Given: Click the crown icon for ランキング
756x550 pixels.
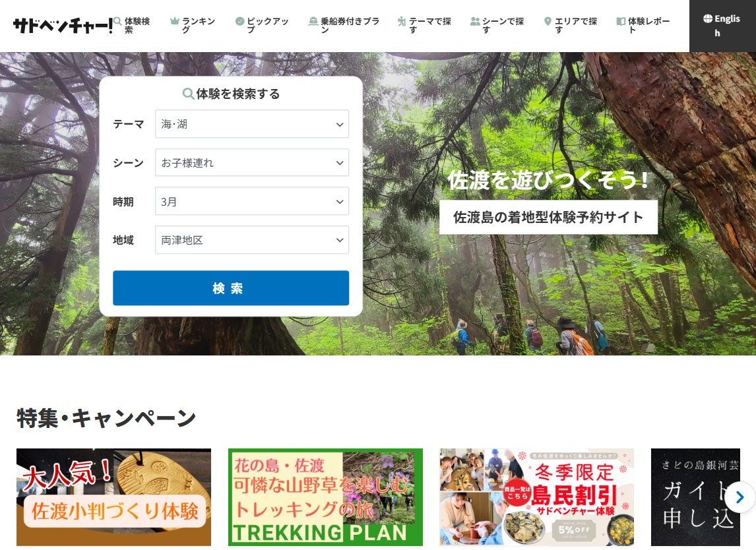Looking at the screenshot, I should click(x=175, y=21).
